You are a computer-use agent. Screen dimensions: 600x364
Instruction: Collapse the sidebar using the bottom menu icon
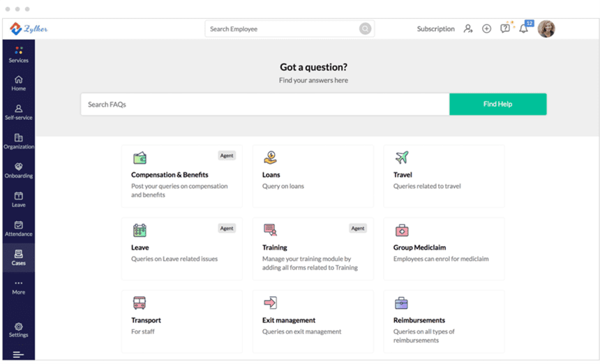18,354
